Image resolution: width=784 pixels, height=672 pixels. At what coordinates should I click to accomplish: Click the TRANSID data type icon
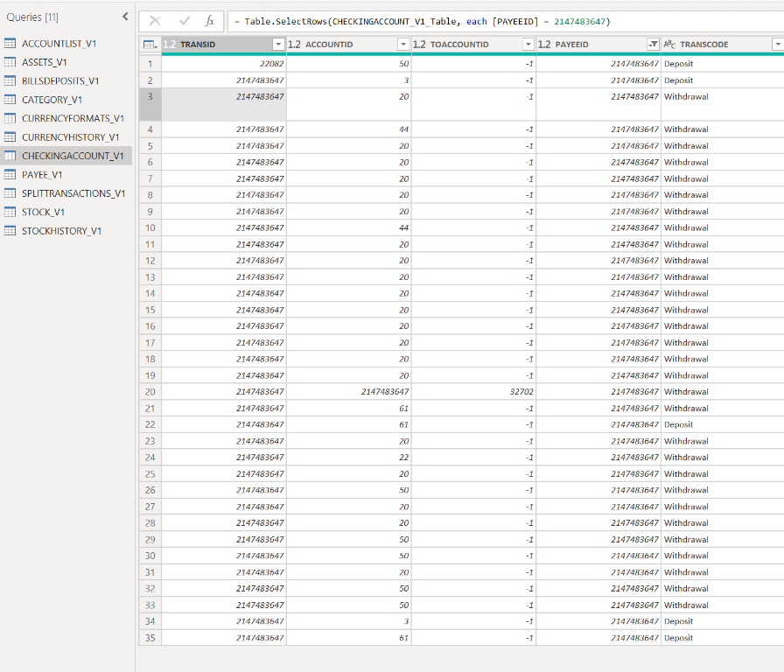[x=170, y=45]
